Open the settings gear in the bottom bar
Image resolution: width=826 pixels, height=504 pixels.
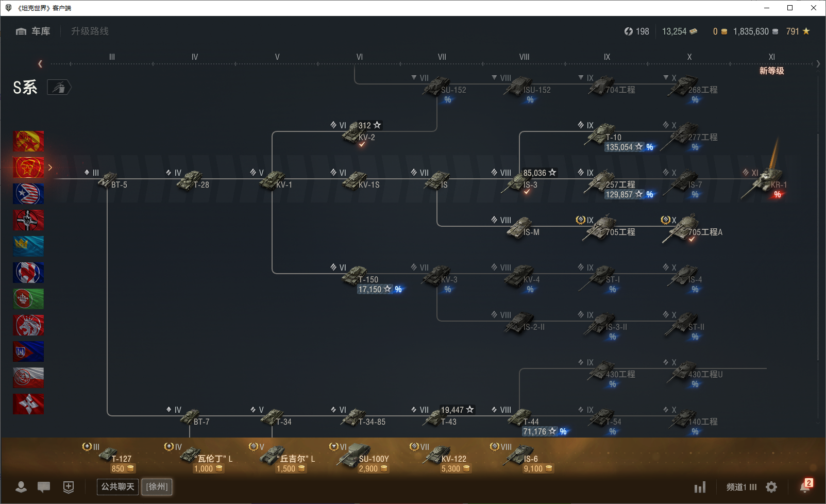click(771, 487)
